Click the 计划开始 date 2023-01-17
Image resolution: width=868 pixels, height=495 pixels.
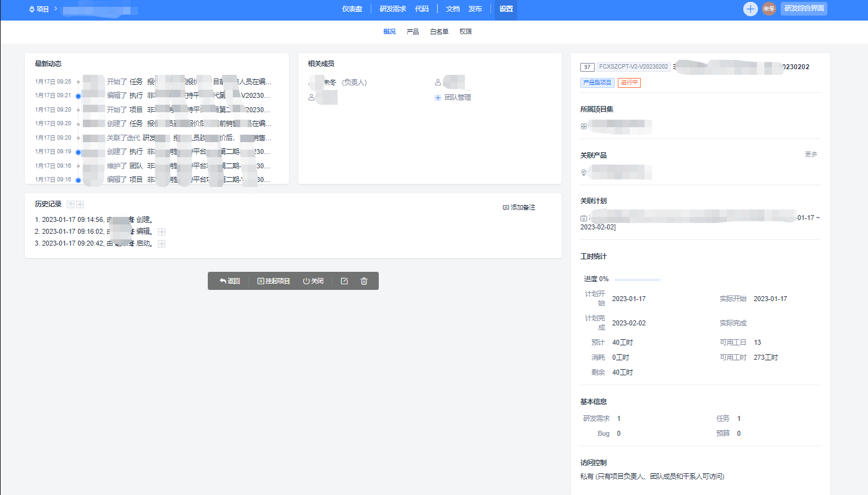629,299
